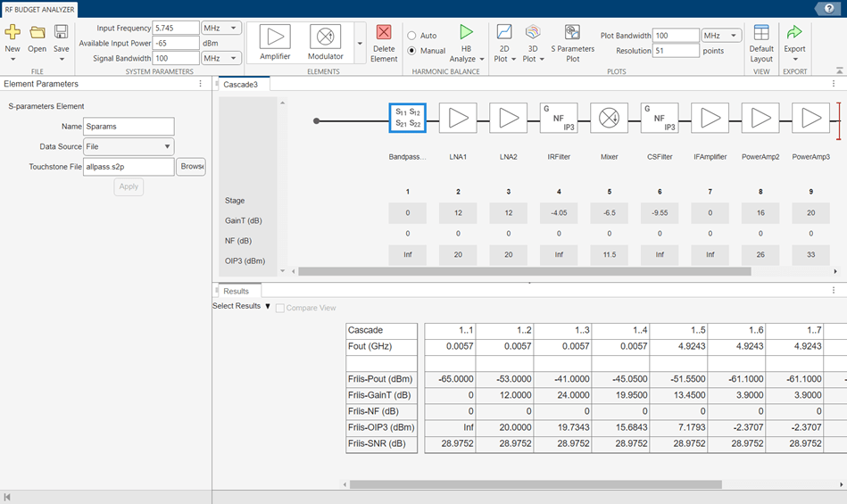Image resolution: width=847 pixels, height=504 pixels.
Task: Open a file with the Open icon
Action: tap(37, 33)
